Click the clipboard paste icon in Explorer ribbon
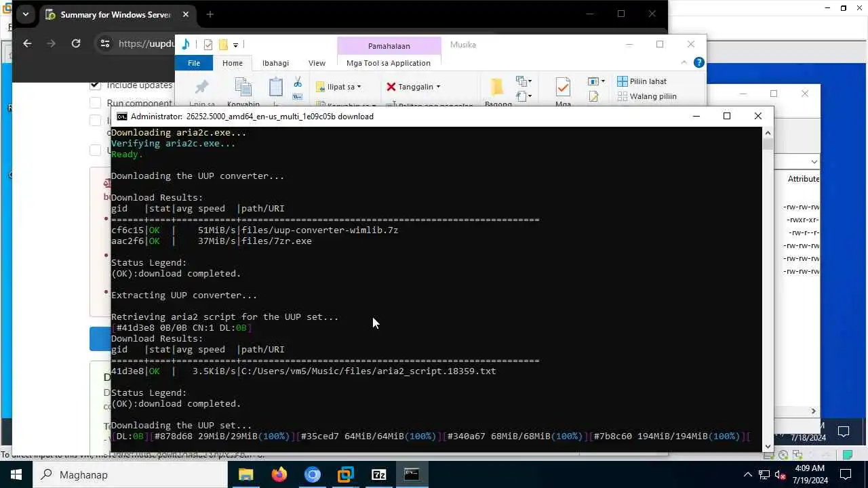 275,87
